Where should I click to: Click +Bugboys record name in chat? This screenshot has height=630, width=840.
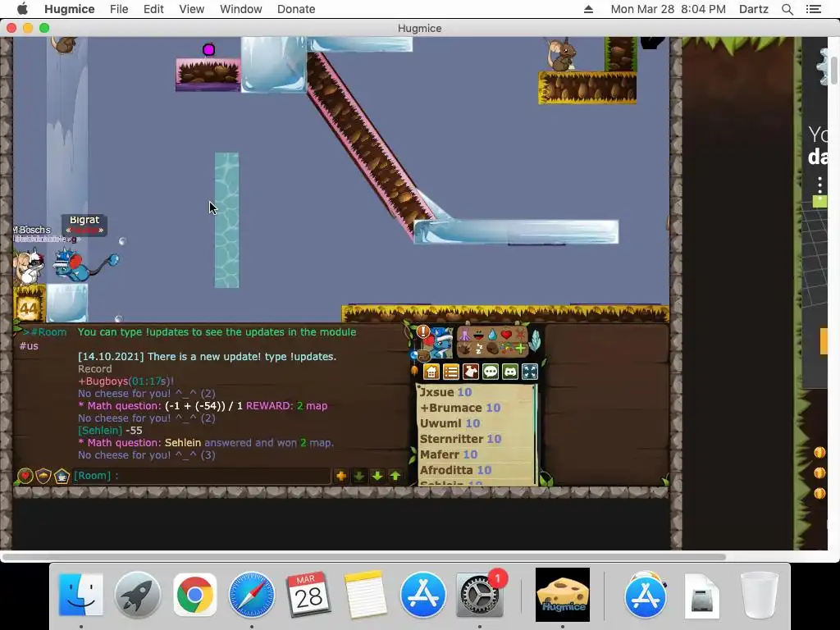click(103, 381)
